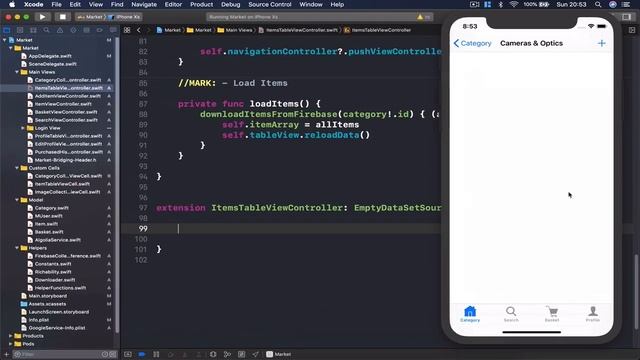Viewport: 640px width, 360px height.
Task: Open the Find navigator magnifier icon
Action: (47, 30)
